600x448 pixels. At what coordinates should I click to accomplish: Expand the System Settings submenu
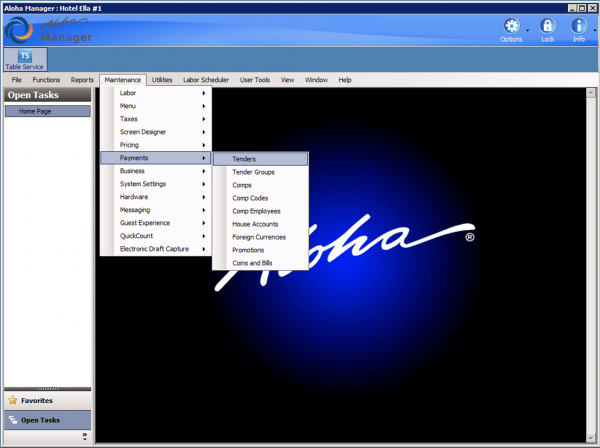156,184
